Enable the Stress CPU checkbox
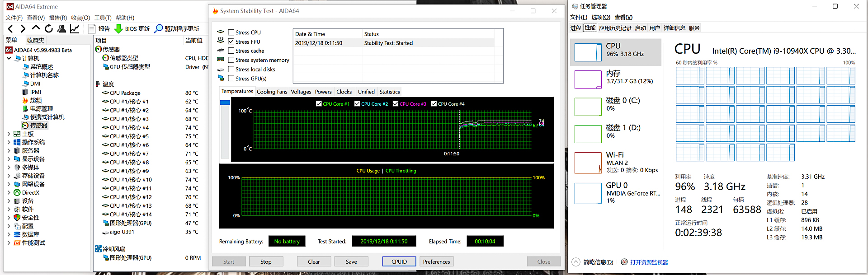The image size is (868, 275). pos(231,33)
